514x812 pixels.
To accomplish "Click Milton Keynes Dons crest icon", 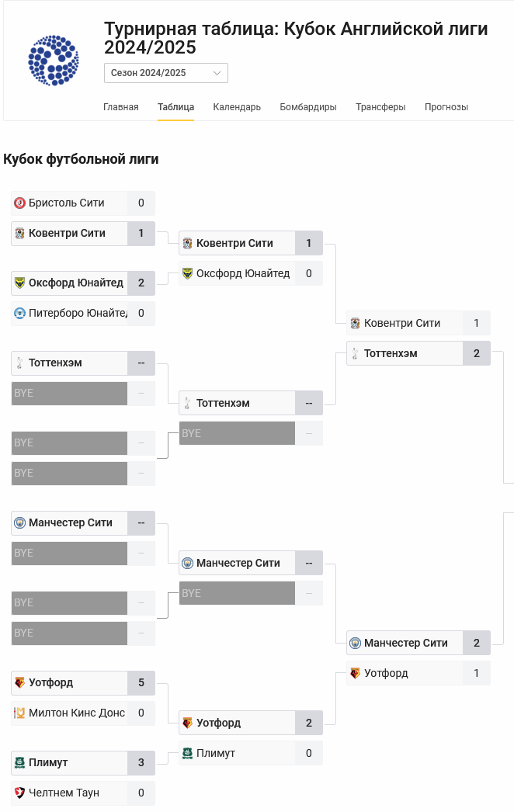I will (20, 713).
